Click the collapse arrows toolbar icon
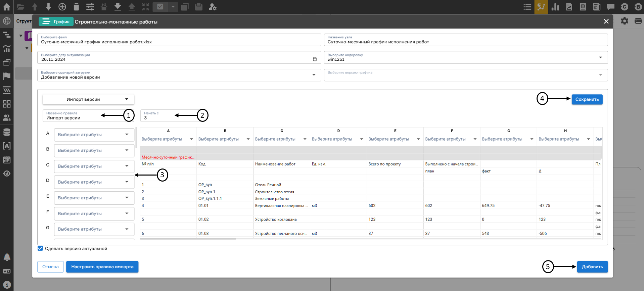 tap(145, 7)
